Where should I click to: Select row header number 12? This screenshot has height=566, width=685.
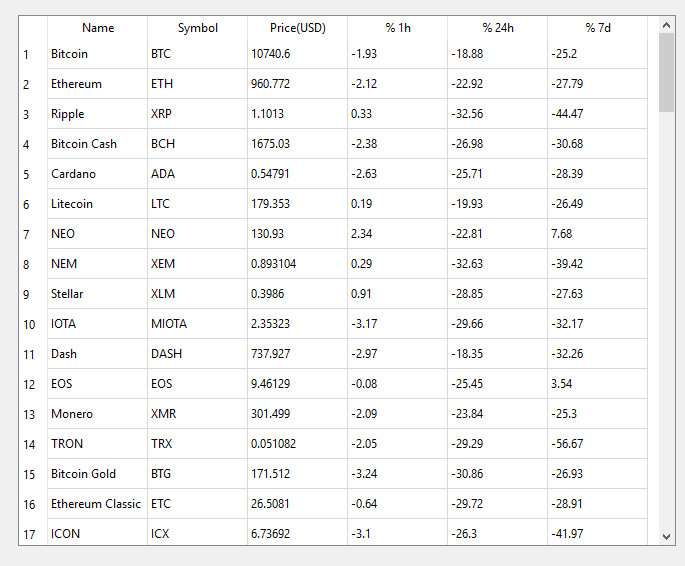[x=33, y=384]
